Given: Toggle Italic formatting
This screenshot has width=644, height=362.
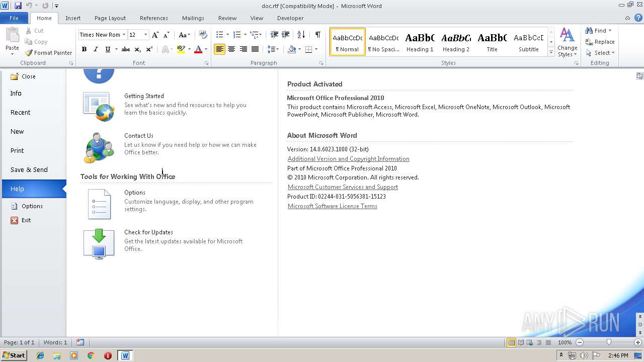Looking at the screenshot, I should pyautogui.click(x=96, y=49).
